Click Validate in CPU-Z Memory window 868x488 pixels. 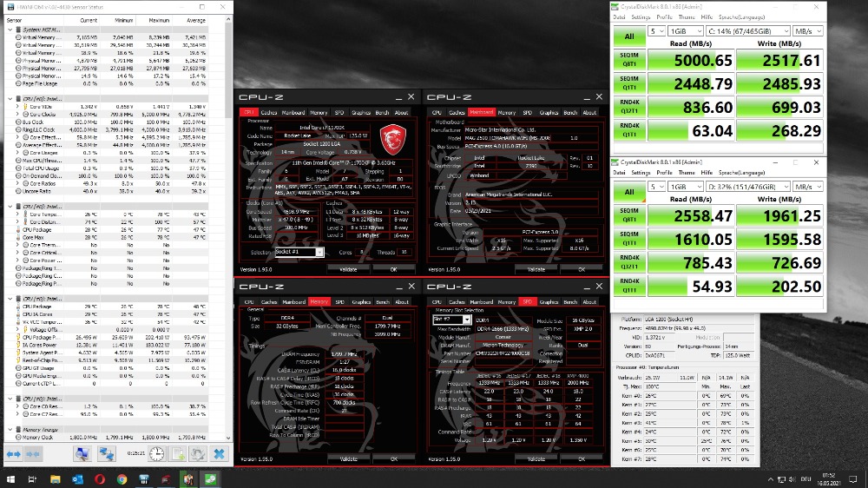pos(348,458)
